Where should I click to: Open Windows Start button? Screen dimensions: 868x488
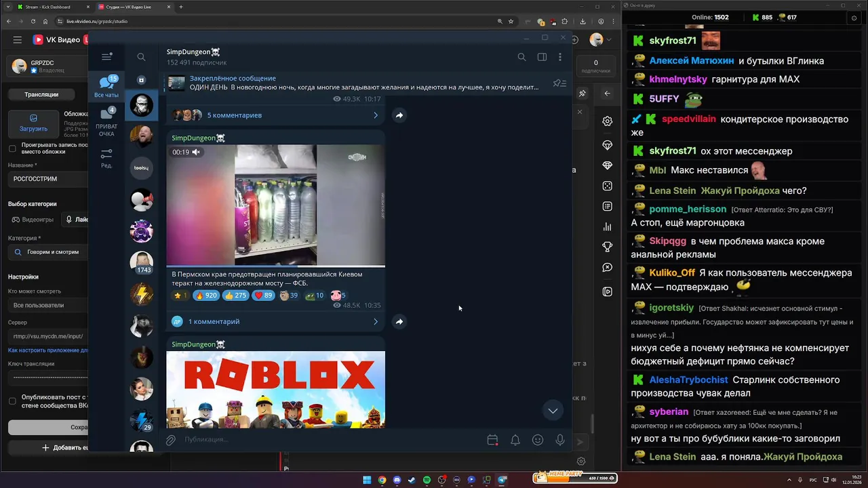pos(367,480)
